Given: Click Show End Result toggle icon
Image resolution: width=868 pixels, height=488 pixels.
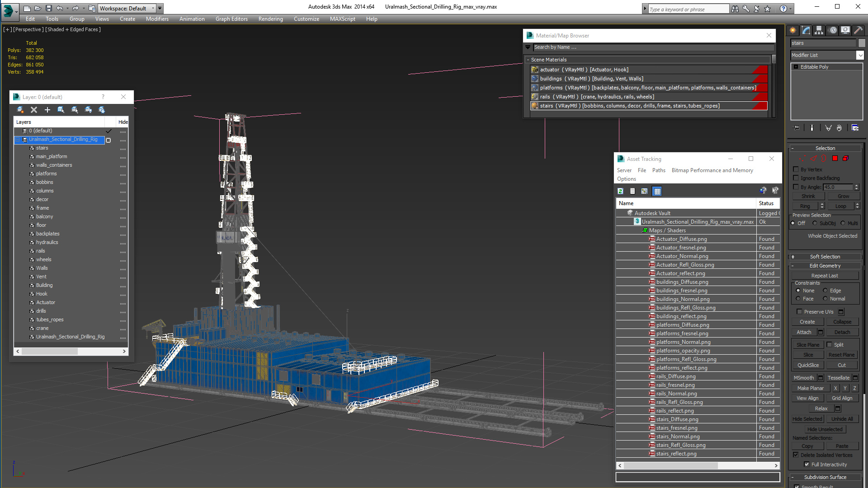Looking at the screenshot, I should pyautogui.click(x=812, y=128).
